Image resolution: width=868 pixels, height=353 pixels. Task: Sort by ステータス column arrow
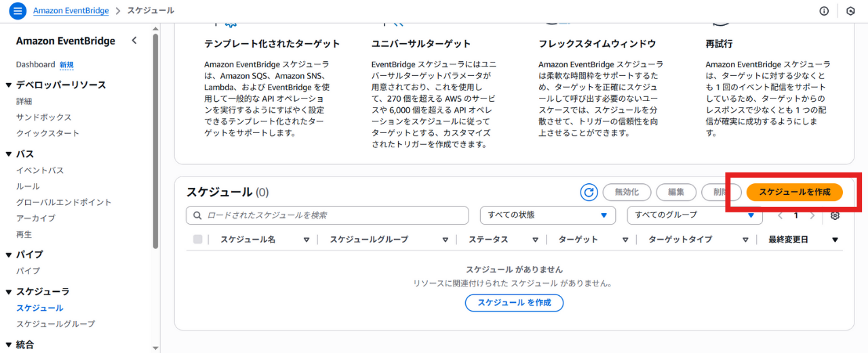536,240
